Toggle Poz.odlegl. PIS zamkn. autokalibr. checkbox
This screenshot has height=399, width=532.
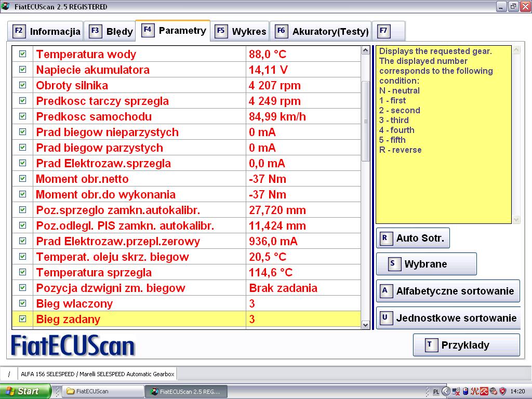23,225
